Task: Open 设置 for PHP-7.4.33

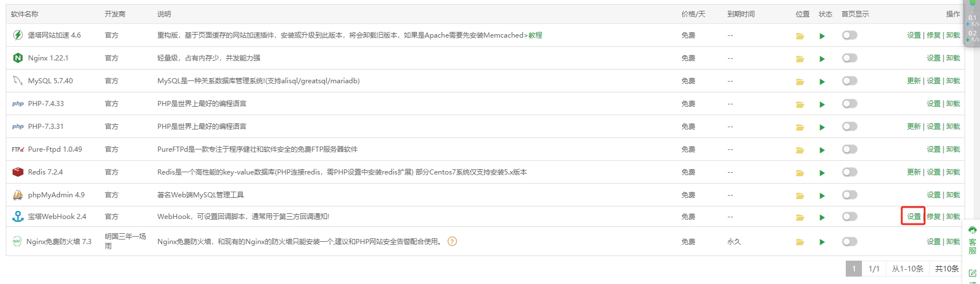Action: tap(934, 104)
